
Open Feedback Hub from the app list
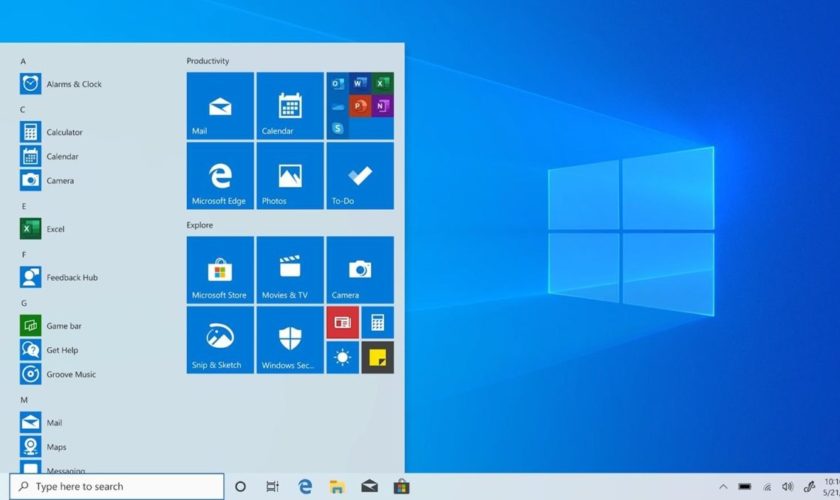[x=70, y=277]
